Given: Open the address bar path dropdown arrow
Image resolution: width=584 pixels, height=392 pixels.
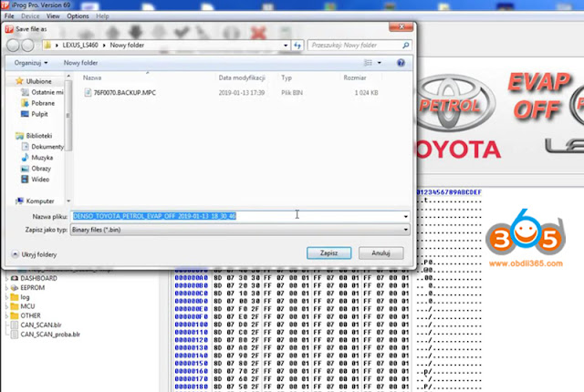Looking at the screenshot, I should pos(286,46).
